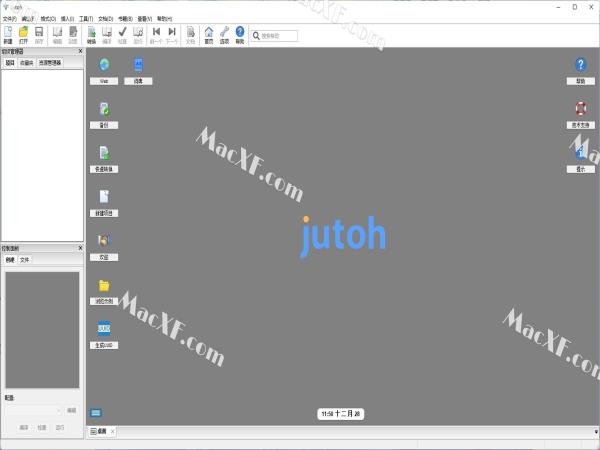Viewport: 600px width, 450px height.
Task: Open the Tools menu
Action: click(x=86, y=18)
